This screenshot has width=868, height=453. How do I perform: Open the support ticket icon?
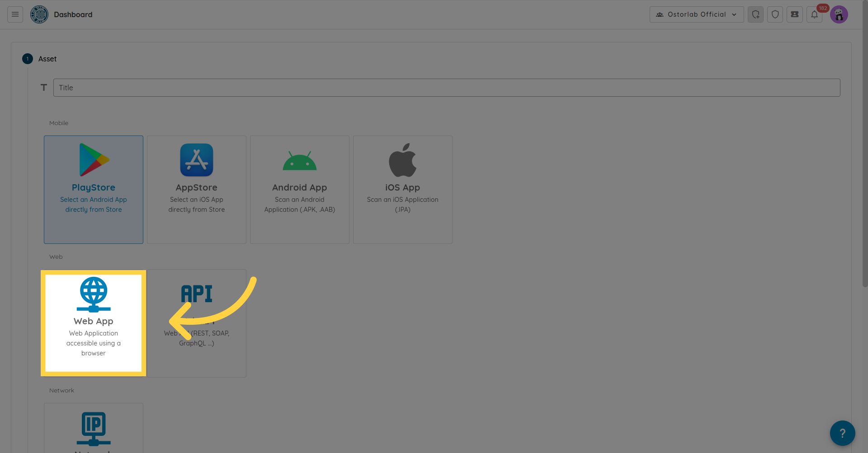pyautogui.click(x=794, y=14)
